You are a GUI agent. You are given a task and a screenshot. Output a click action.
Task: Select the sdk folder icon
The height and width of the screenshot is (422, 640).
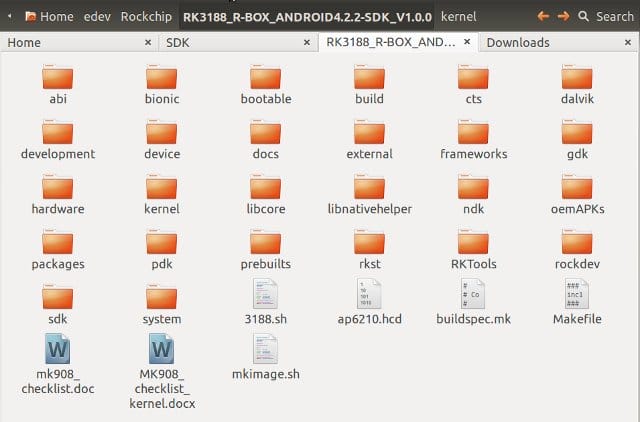[58, 298]
